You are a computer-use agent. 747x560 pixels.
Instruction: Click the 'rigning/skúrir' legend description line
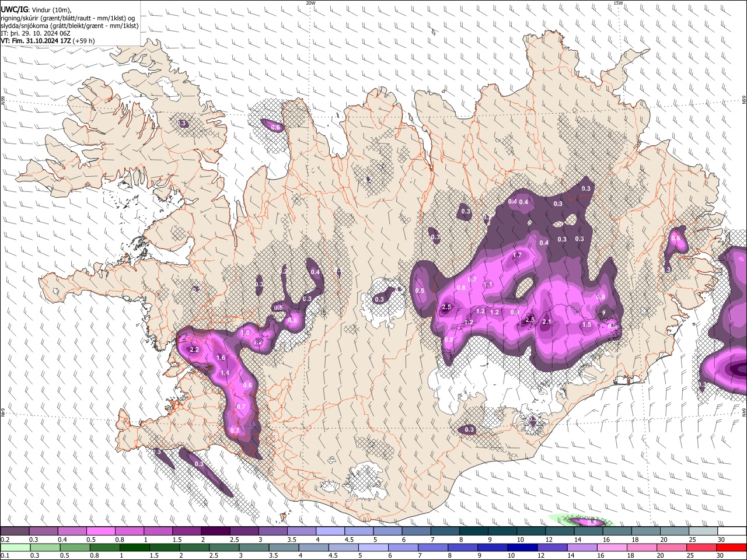(x=68, y=17)
